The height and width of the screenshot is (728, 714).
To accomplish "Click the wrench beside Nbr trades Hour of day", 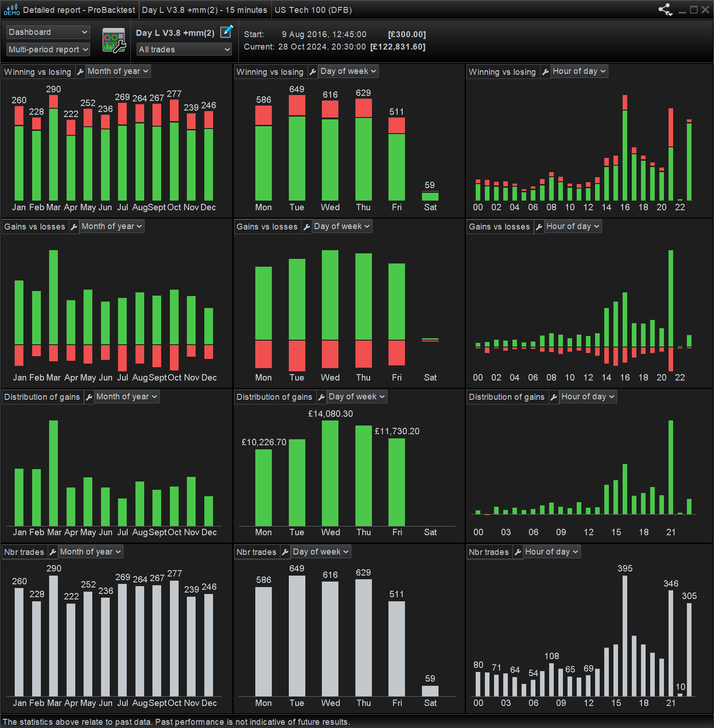I will coord(518,552).
